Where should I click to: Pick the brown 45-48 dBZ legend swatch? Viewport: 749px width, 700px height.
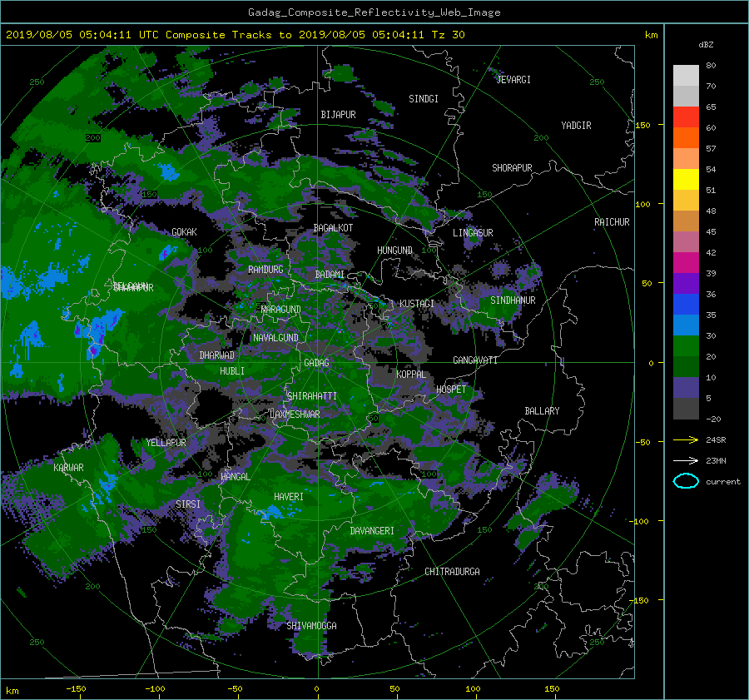click(686, 221)
